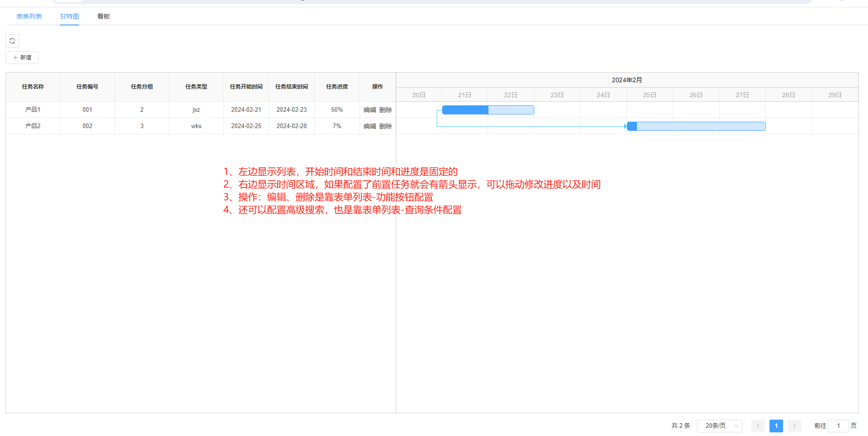Click the 001 task number cell
This screenshot has width=868, height=436.
(87, 110)
